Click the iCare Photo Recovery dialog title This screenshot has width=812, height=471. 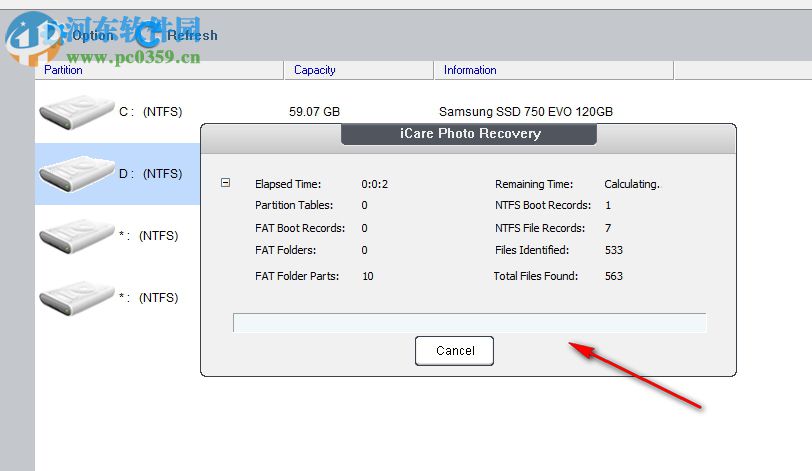tap(470, 134)
